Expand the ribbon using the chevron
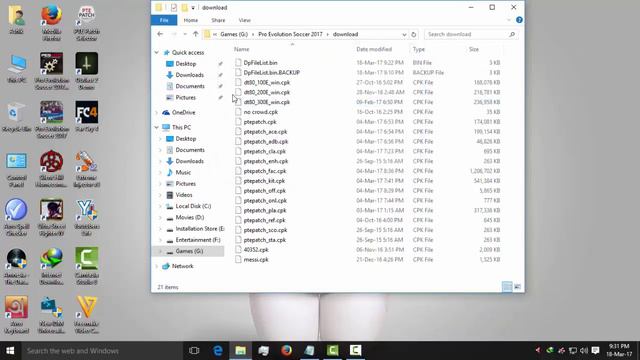Screen dimensions: 640x360 pos(509,20)
